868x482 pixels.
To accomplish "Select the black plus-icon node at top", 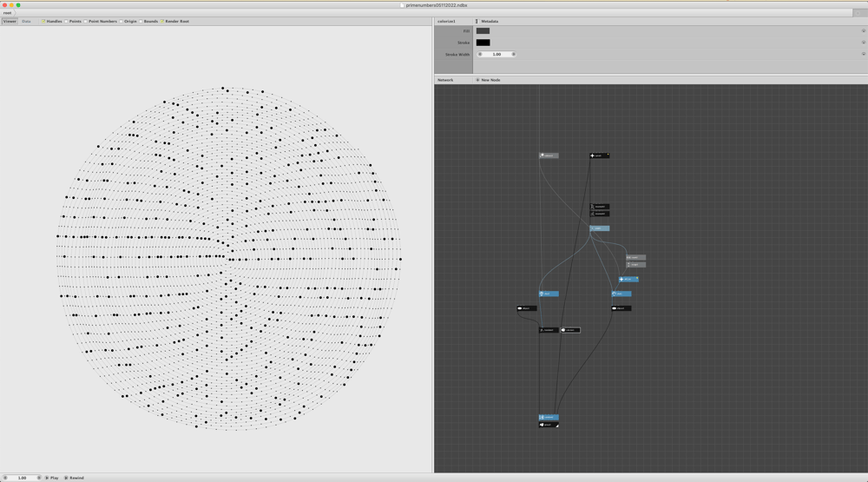I will [600, 155].
